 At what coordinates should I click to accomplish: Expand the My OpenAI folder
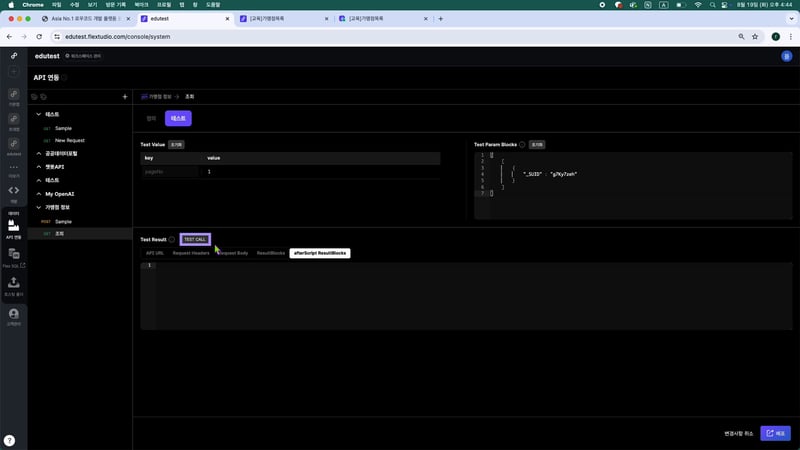pyautogui.click(x=38, y=193)
